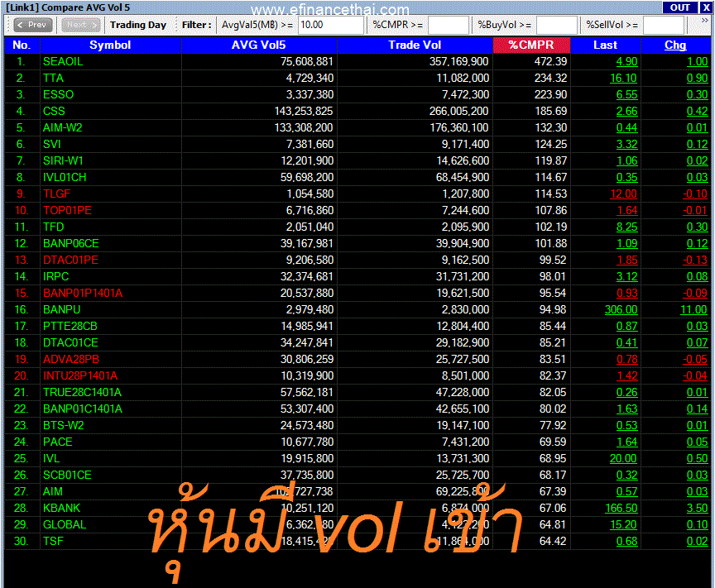Image resolution: width=715 pixels, height=588 pixels.
Task: Select SEAOIL symbol in row 1
Action: [x=63, y=61]
